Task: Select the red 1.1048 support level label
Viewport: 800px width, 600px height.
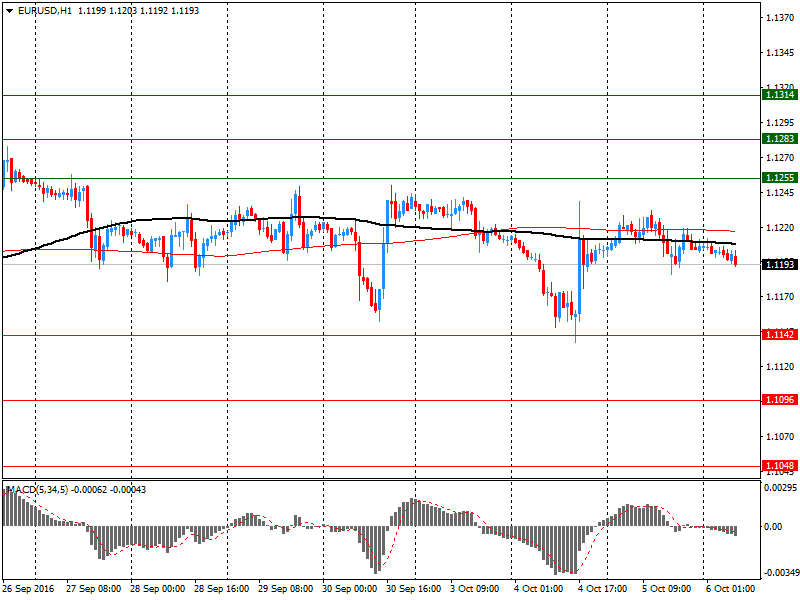Action: click(780, 465)
